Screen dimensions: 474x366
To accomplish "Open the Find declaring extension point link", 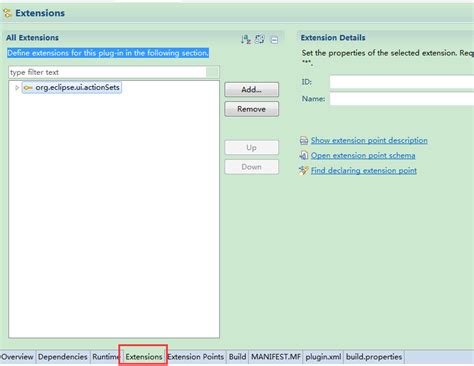I will [364, 171].
